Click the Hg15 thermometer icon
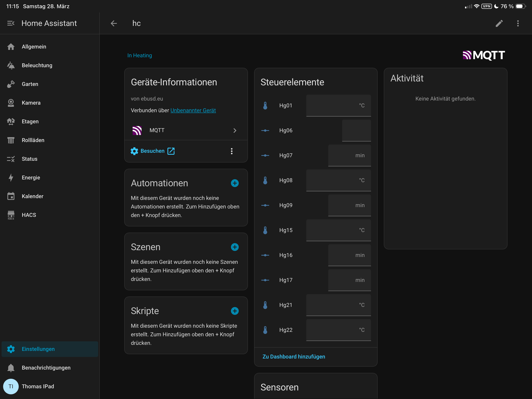This screenshot has height=399, width=532. point(265,230)
